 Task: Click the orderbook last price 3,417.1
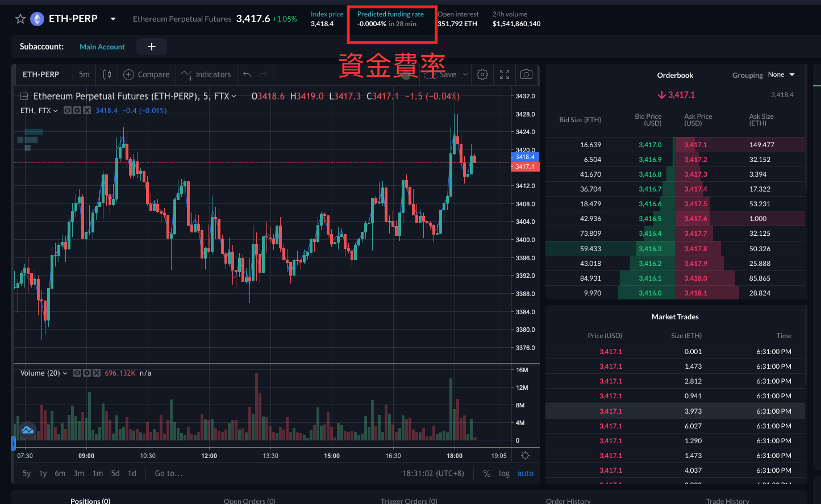tap(676, 95)
